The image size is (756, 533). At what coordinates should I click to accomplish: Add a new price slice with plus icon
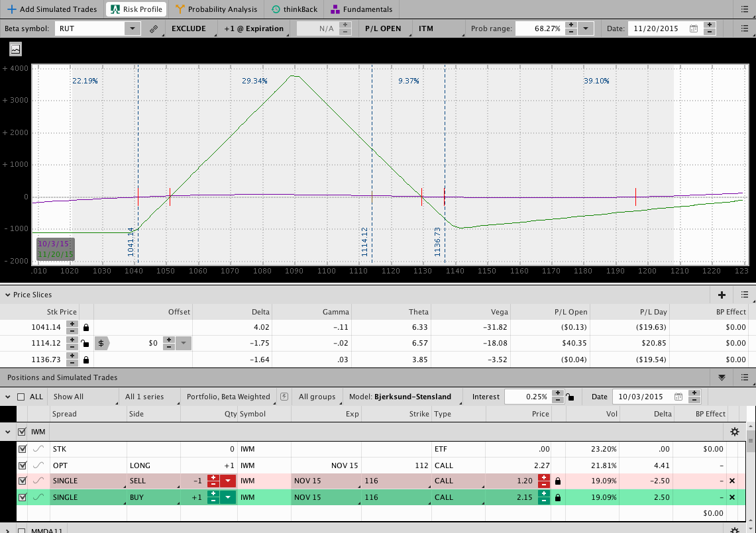[722, 295]
